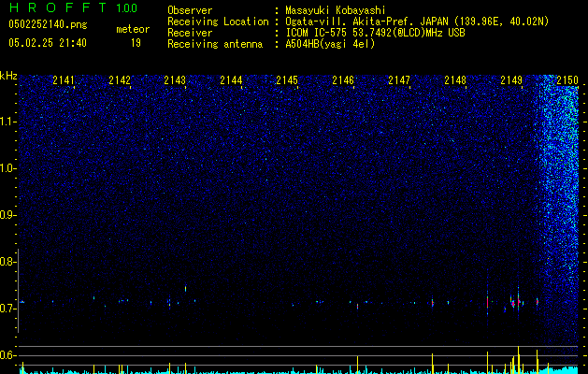Click the date stamp 05.02.25 21:40
The image size is (588, 374).
click(48, 43)
